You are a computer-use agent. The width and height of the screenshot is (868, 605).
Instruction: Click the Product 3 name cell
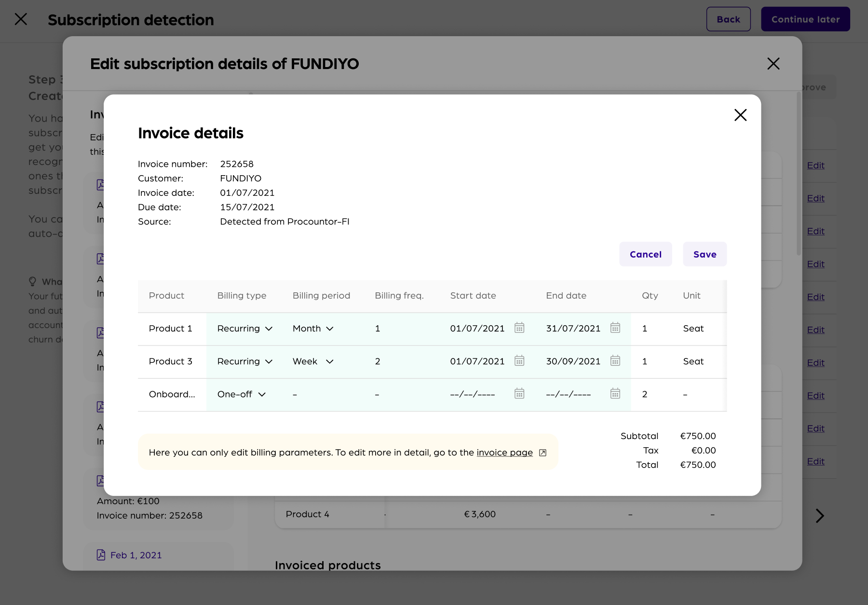170,361
